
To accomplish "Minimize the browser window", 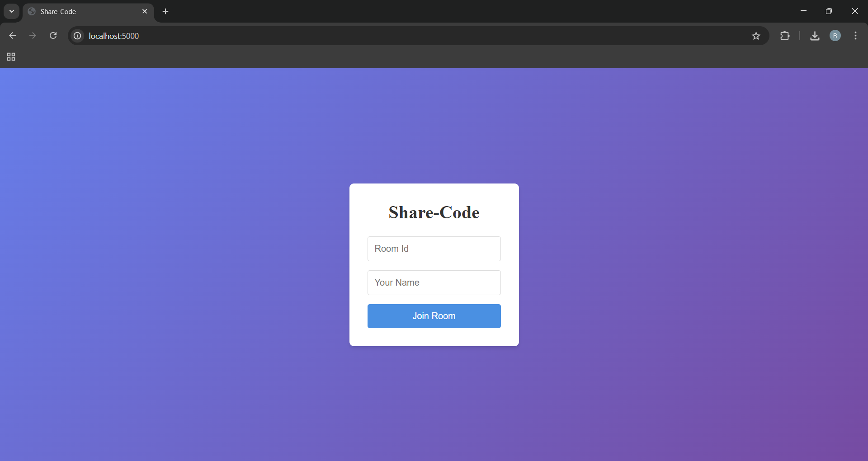I will [803, 11].
